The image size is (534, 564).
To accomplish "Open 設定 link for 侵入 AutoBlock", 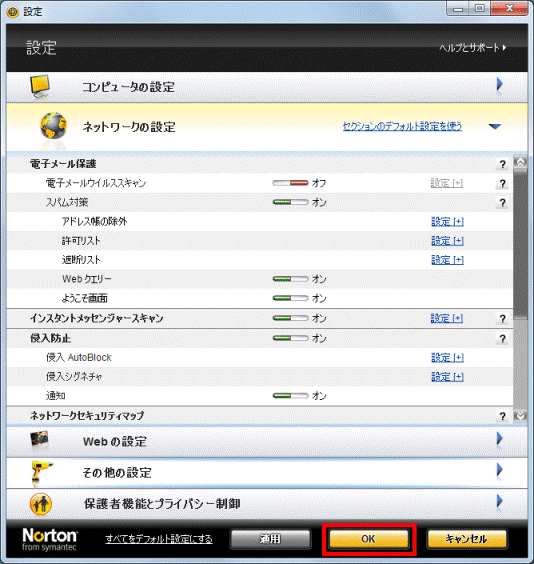I will 447,358.
